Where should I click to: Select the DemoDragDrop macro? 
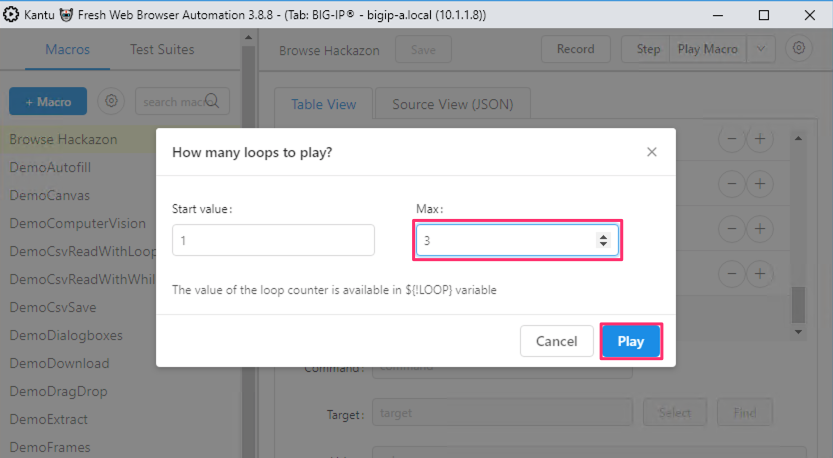(x=58, y=391)
